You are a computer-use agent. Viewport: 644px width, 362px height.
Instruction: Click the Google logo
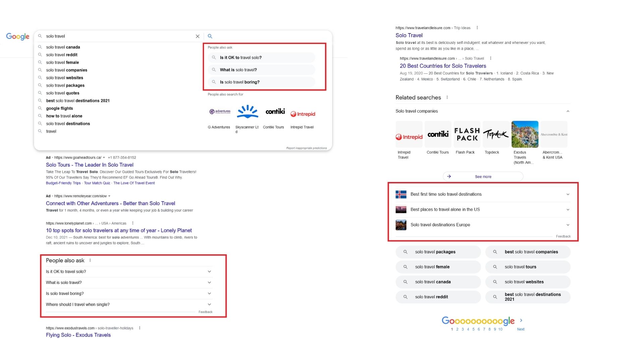[x=18, y=36]
